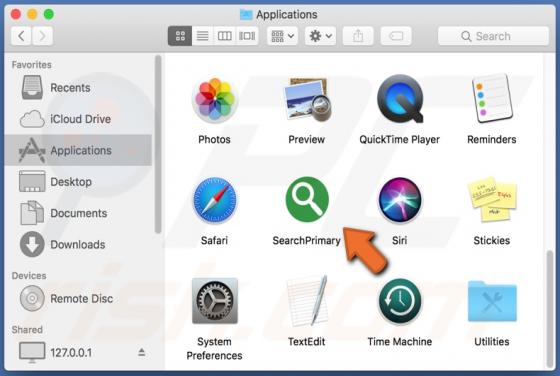Click the TextEdit app icon
This screenshot has height=376, width=560.
tap(307, 301)
